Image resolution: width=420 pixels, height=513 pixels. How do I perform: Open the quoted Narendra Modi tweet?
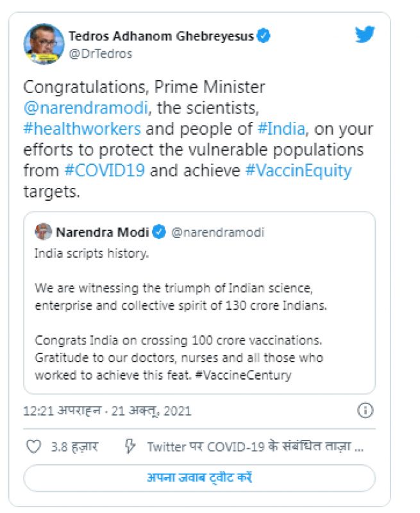point(199,321)
